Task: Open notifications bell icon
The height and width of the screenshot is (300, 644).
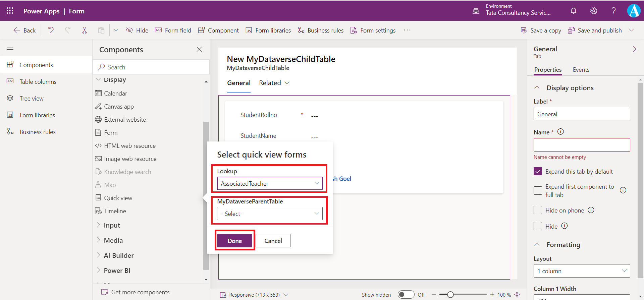Action: [x=574, y=11]
